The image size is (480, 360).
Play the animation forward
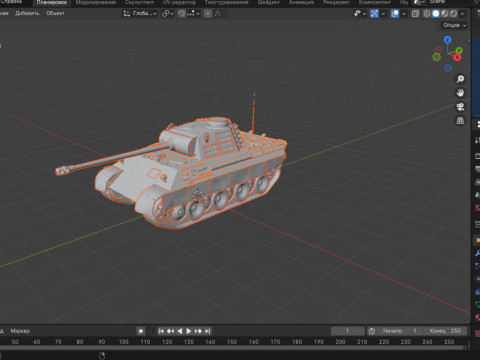tap(189, 331)
